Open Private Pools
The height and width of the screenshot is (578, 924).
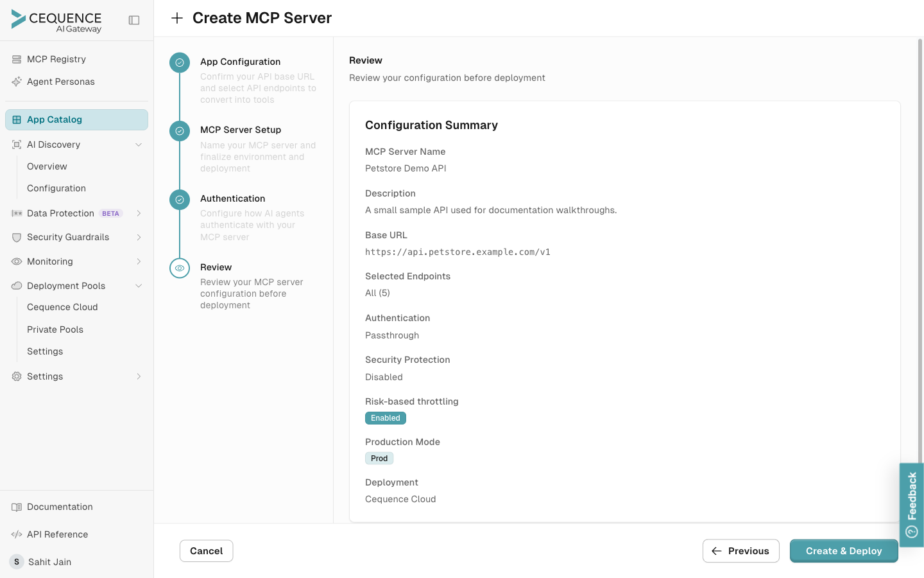[x=55, y=329]
